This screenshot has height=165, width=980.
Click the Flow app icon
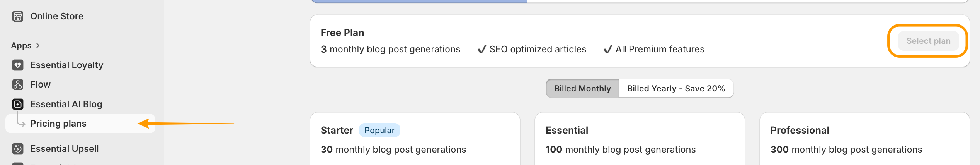(x=18, y=84)
